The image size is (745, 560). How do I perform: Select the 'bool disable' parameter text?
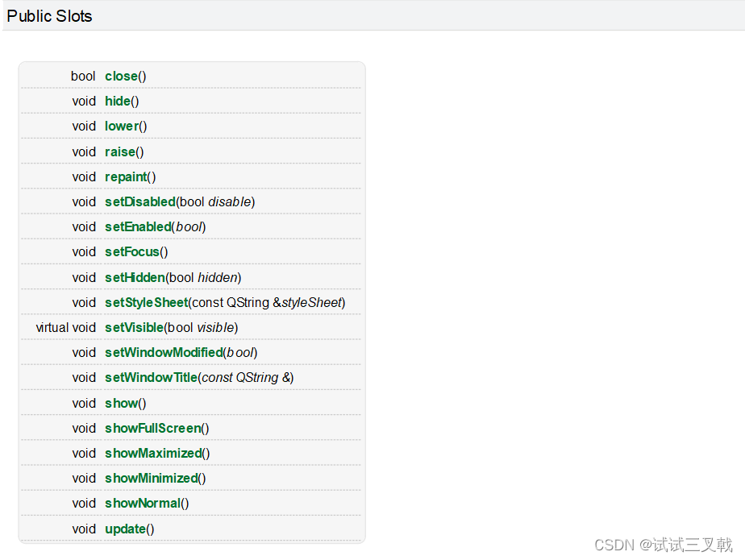[215, 202]
